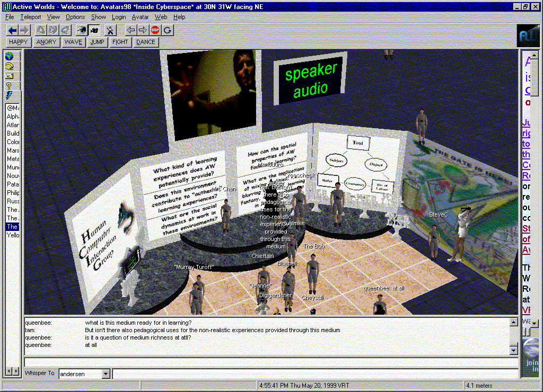Open the lightning bolt Teleports tab

click(x=10, y=95)
